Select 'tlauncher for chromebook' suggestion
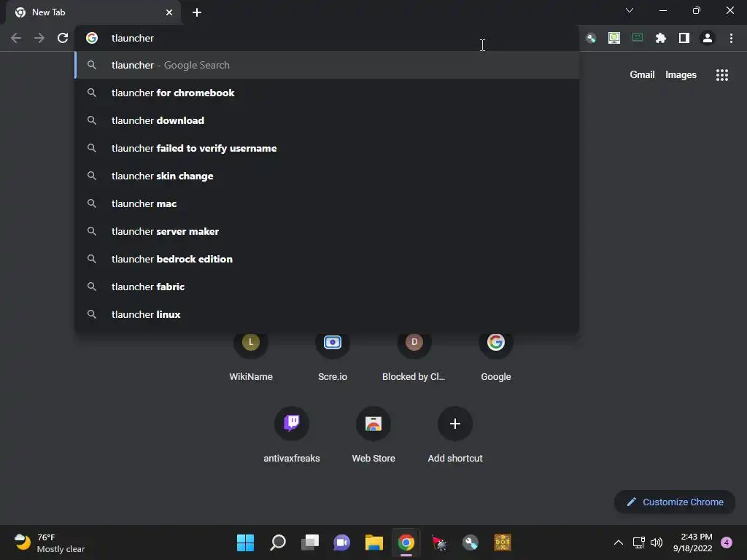The width and height of the screenshot is (747, 560). point(327,93)
